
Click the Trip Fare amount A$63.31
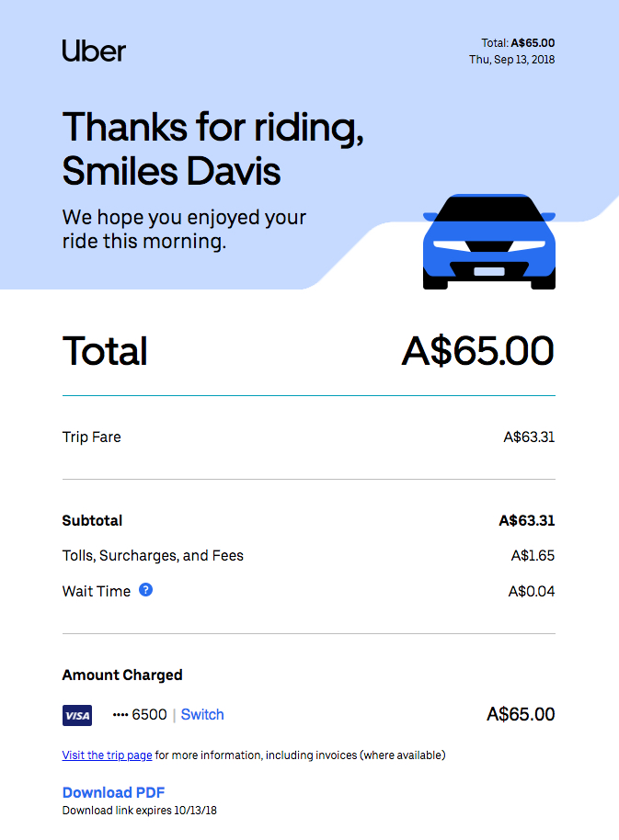click(x=529, y=437)
